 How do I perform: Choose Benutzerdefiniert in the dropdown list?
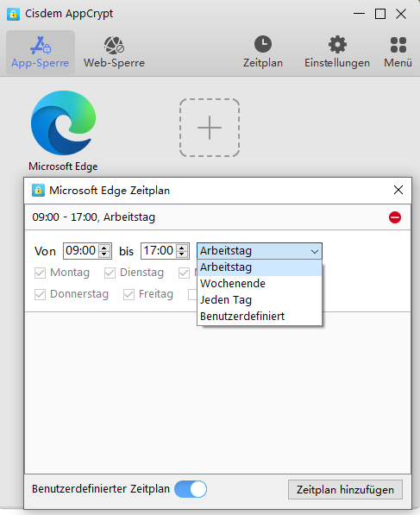[260, 317]
